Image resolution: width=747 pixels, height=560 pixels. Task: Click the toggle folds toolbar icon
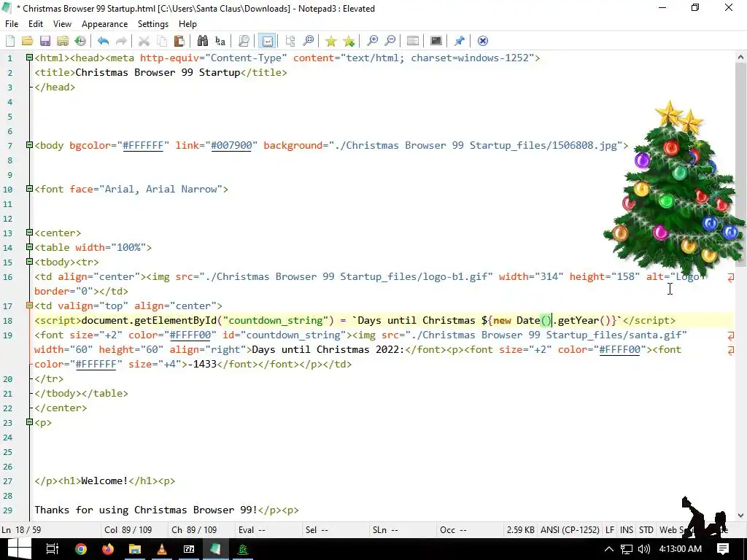click(290, 41)
